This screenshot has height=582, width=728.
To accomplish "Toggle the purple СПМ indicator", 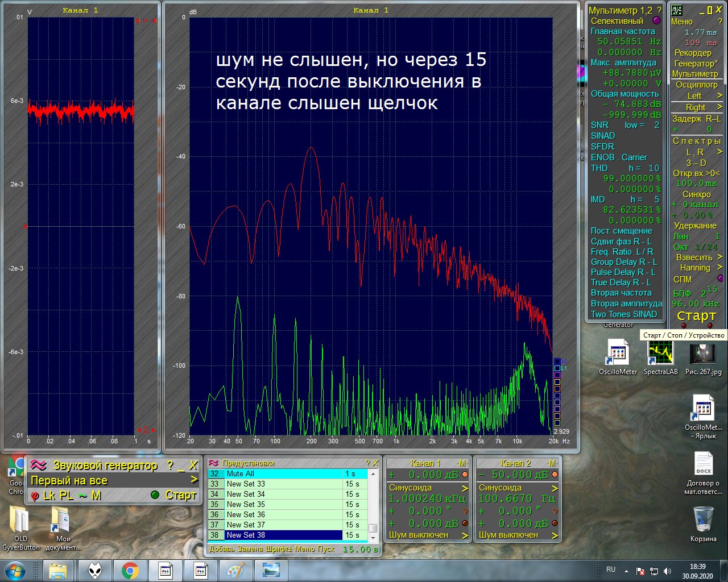I will [x=721, y=278].
